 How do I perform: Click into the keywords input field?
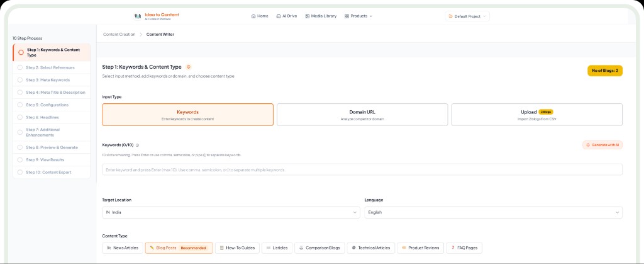[x=362, y=170]
